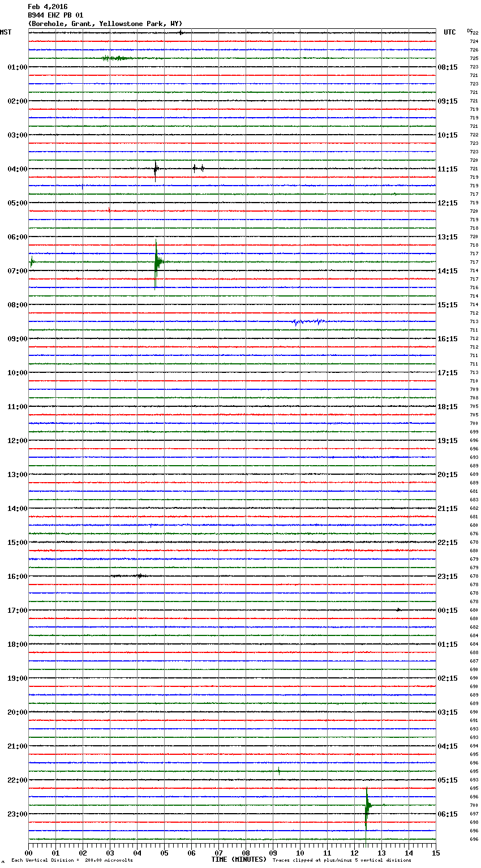Click minute tick label "03" on the time axis
The image size is (481, 868).
coord(110,853)
